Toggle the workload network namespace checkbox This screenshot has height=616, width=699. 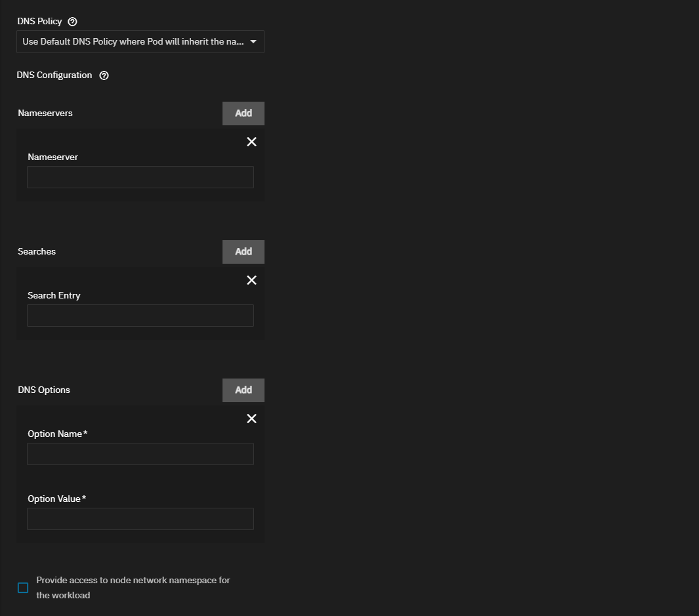pos(23,588)
